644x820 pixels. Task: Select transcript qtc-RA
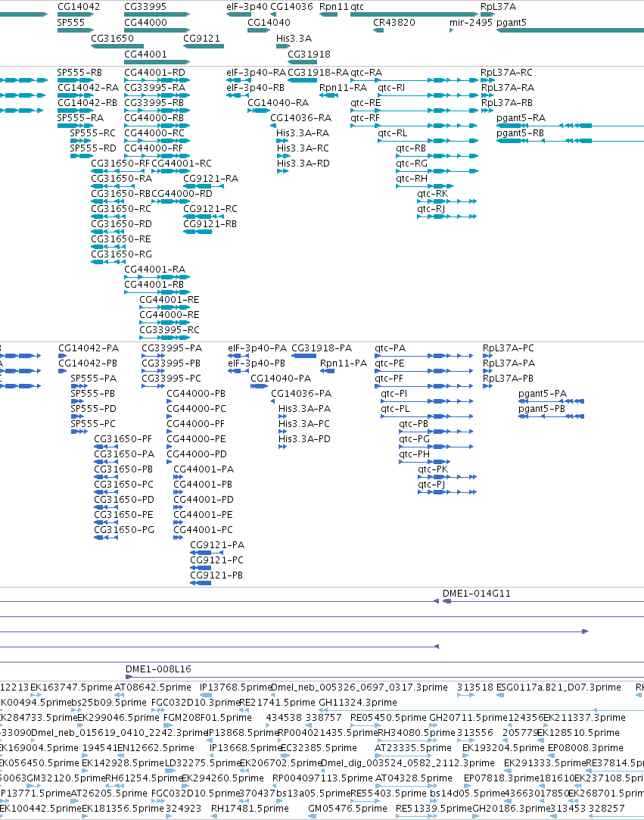413,80
